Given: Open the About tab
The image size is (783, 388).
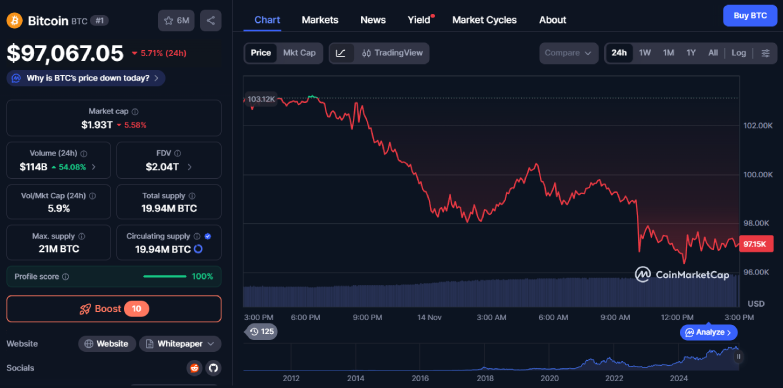Looking at the screenshot, I should (x=553, y=20).
